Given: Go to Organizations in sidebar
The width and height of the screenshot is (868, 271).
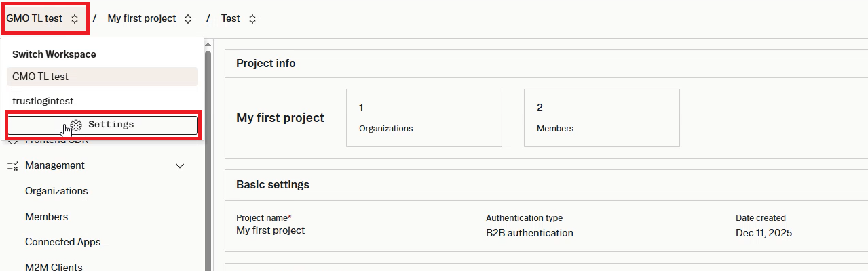Looking at the screenshot, I should coord(56,191).
